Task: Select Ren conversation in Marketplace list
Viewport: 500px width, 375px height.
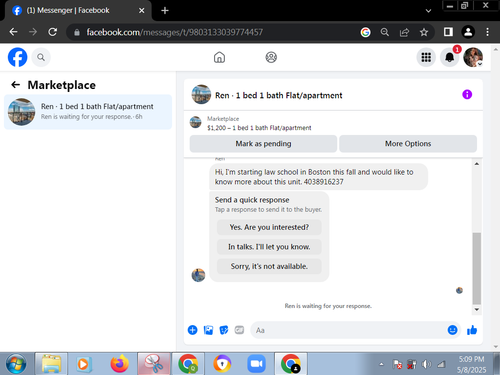Action: (x=88, y=112)
